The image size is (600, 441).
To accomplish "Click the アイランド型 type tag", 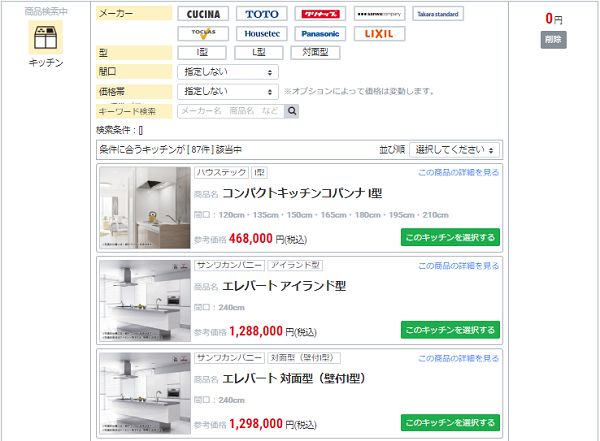I will point(295,265).
